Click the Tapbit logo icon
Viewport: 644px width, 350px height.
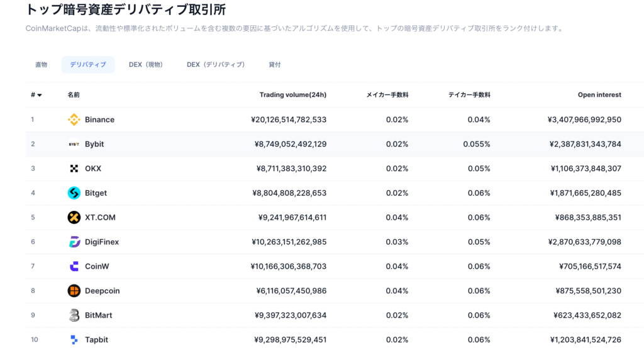point(74,340)
